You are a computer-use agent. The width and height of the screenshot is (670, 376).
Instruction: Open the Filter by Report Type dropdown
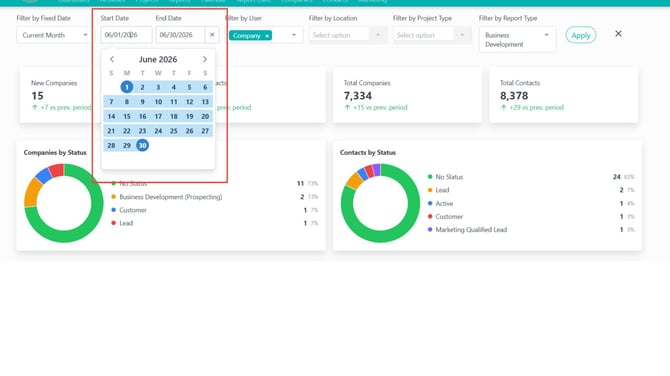click(x=517, y=39)
